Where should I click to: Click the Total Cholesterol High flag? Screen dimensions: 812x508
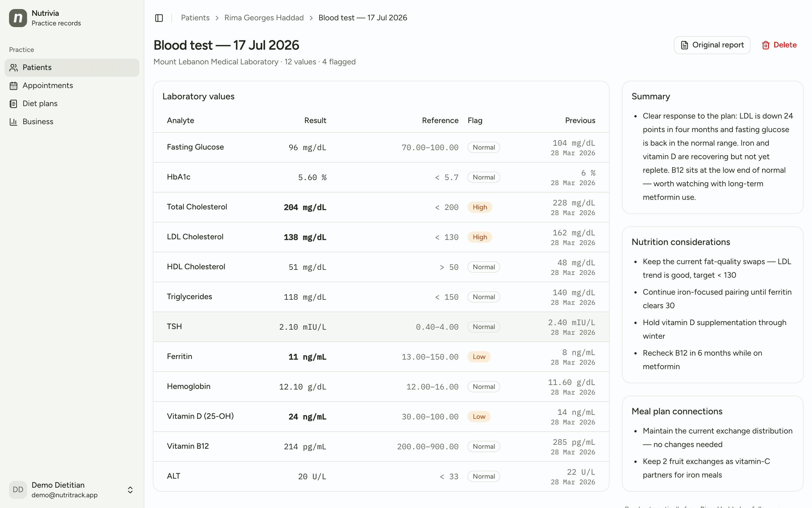(x=480, y=207)
